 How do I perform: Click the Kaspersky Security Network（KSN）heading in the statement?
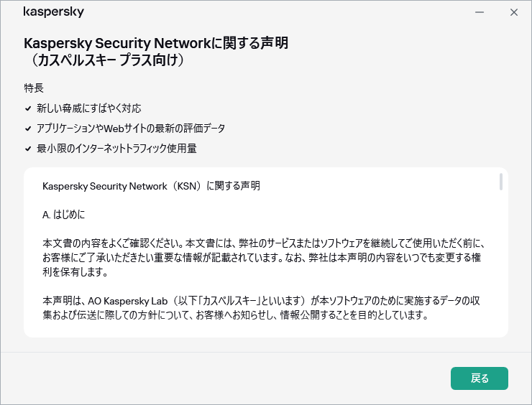[x=151, y=186]
